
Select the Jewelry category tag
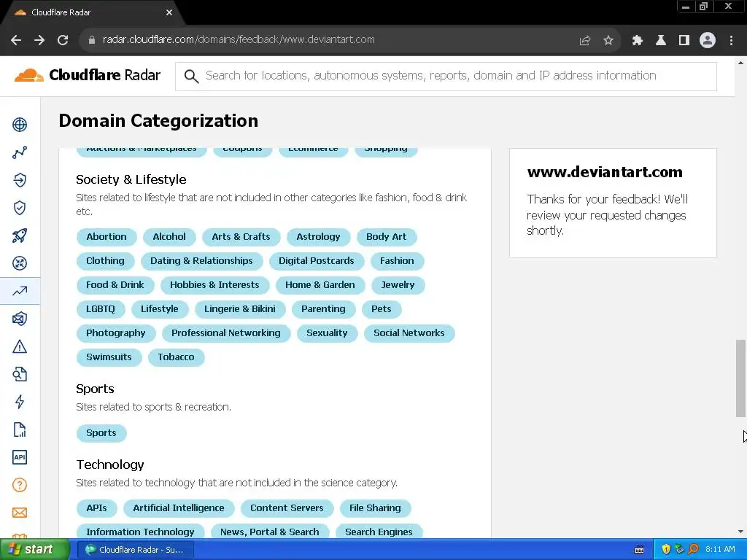398,285
